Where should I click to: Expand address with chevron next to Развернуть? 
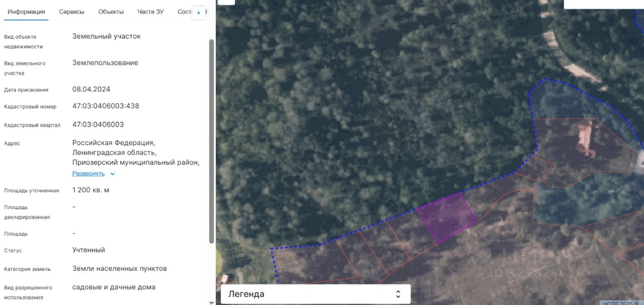click(113, 174)
